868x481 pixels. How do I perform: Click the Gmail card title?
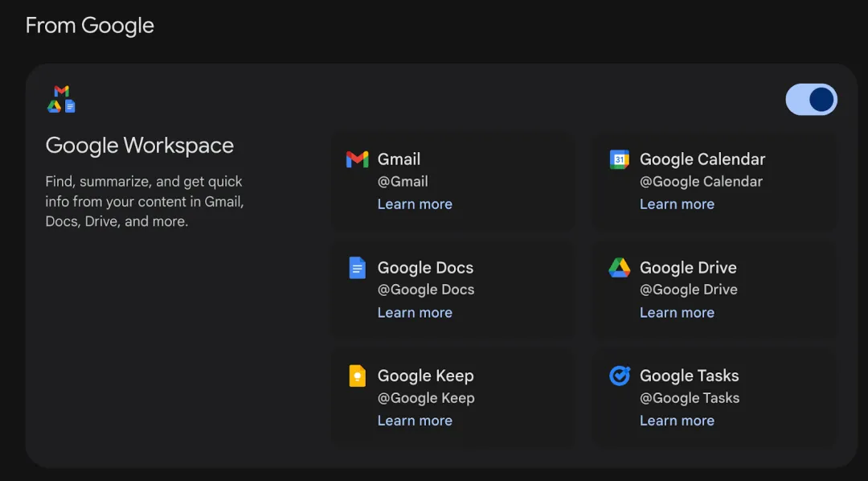(x=399, y=159)
